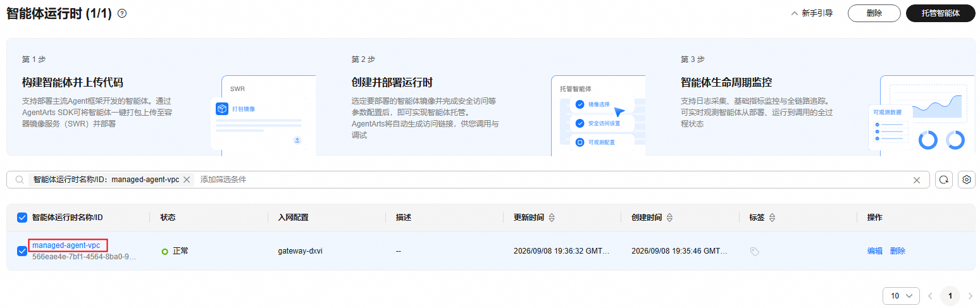Select page 1 in pagination

(950, 296)
